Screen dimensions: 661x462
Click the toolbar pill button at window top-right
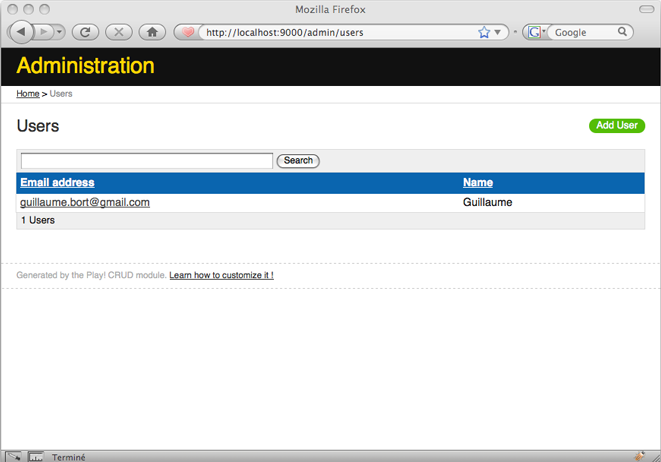[x=650, y=9]
